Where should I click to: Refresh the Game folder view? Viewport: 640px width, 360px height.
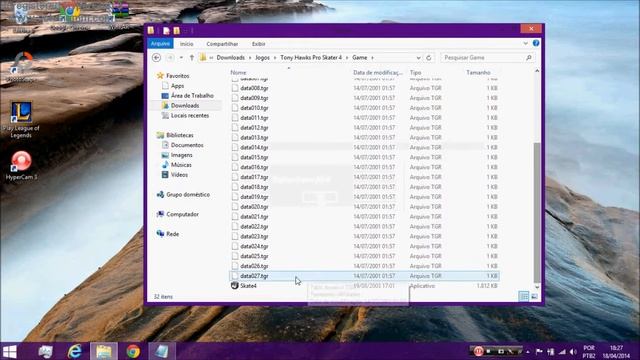[x=429, y=58]
